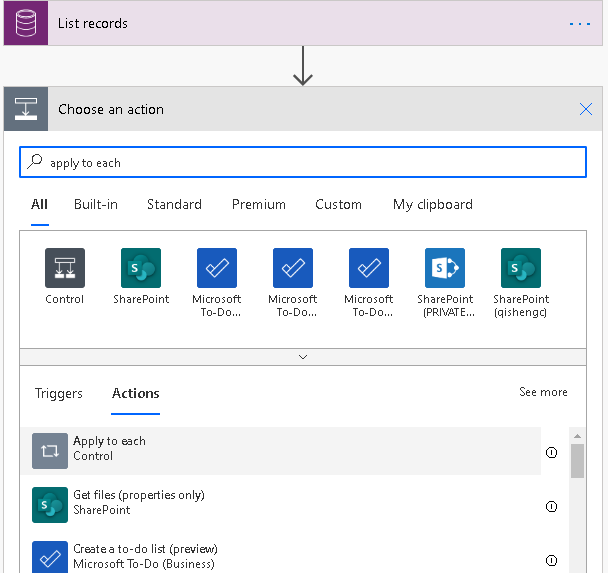Click scrollbar up arrow in actions list

577,436
